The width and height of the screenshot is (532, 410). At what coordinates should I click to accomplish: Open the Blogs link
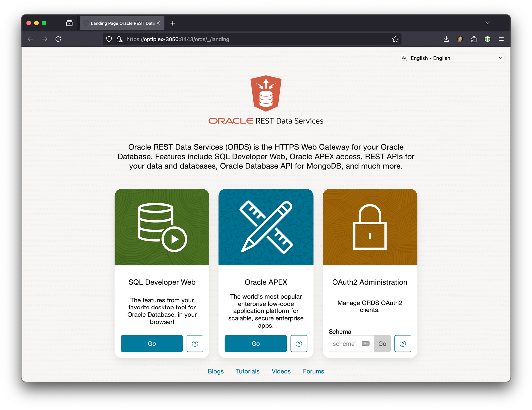216,371
